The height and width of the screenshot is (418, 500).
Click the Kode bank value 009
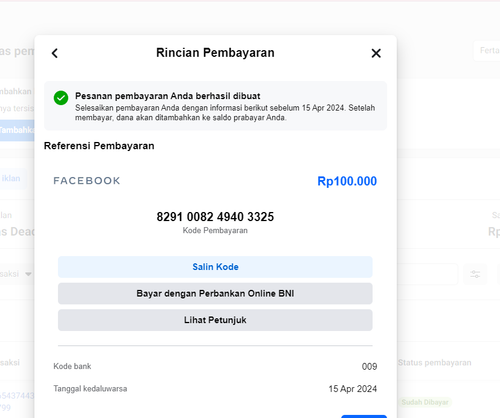[x=369, y=367]
